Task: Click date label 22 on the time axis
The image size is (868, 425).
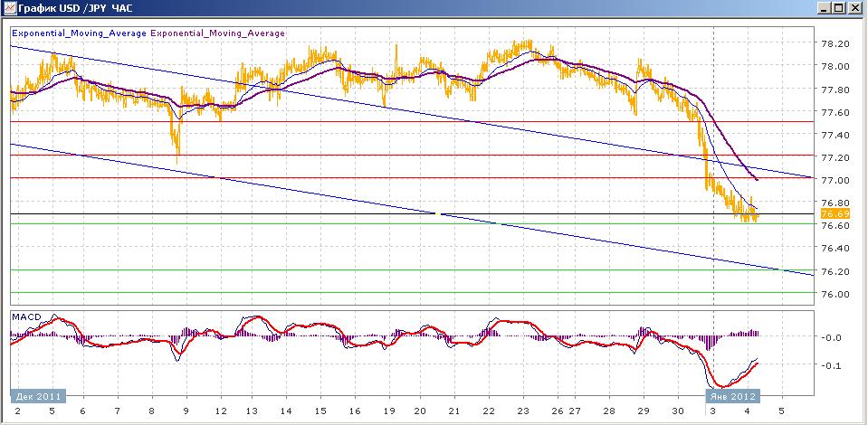Action: pos(489,411)
